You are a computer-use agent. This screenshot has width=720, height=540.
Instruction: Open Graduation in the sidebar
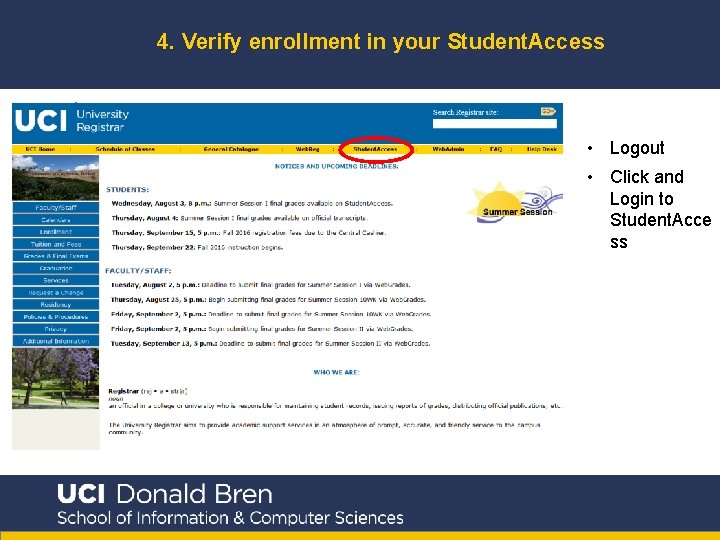[x=56, y=268]
